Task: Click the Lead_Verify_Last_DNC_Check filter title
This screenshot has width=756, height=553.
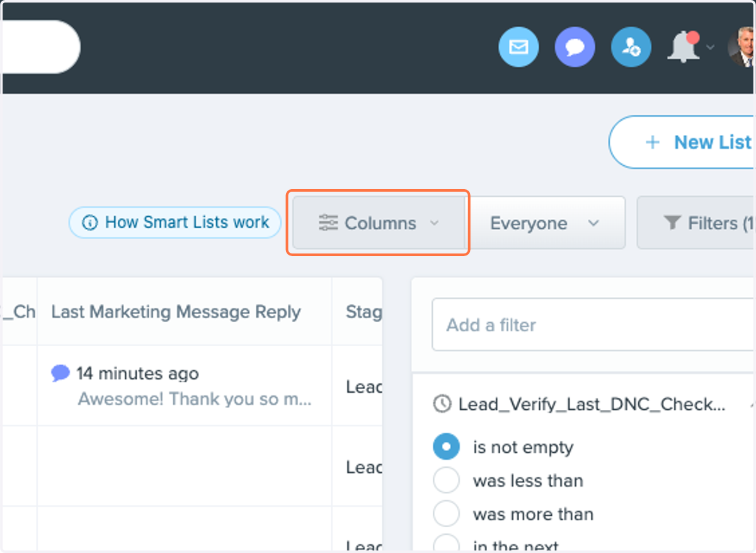Action: point(592,404)
